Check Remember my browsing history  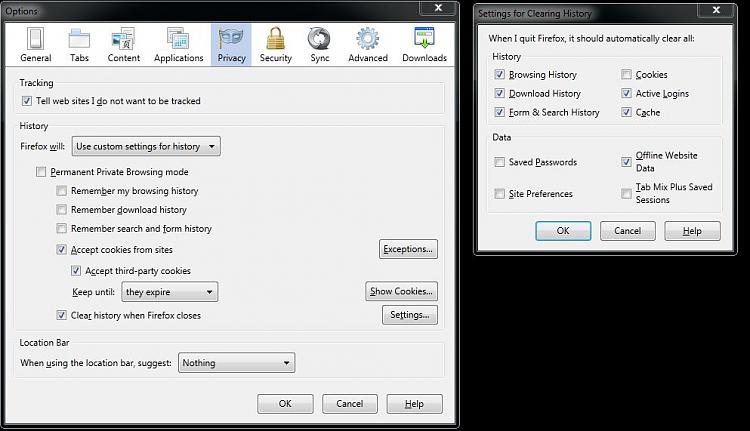coord(61,191)
